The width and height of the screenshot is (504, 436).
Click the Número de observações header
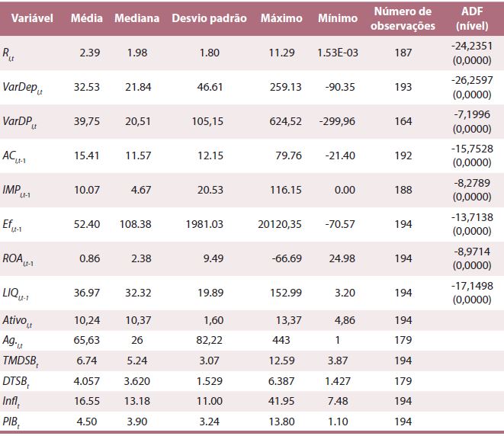click(x=403, y=18)
